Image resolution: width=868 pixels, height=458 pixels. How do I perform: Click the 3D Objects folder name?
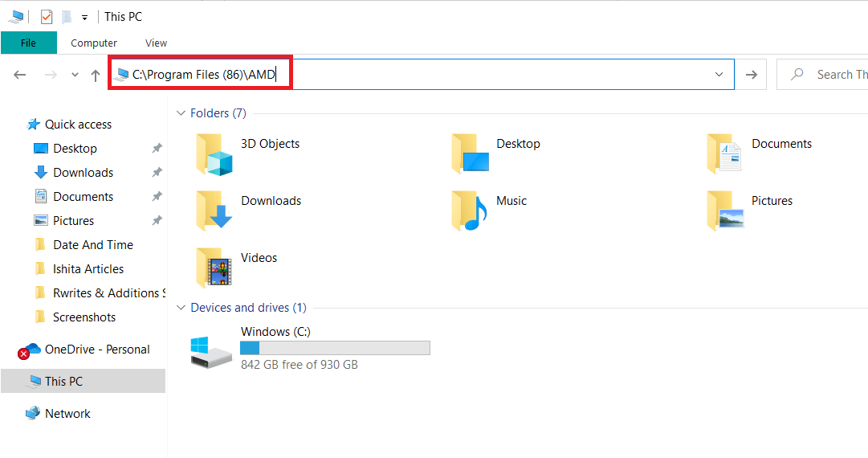point(270,144)
